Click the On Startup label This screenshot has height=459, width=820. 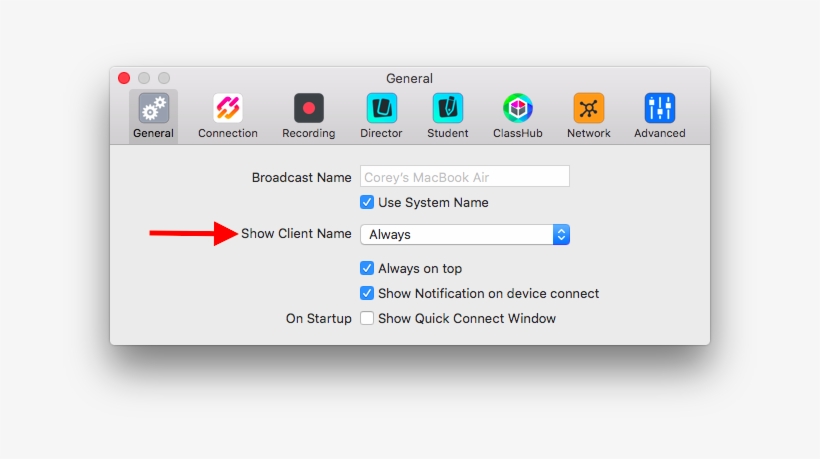318,318
